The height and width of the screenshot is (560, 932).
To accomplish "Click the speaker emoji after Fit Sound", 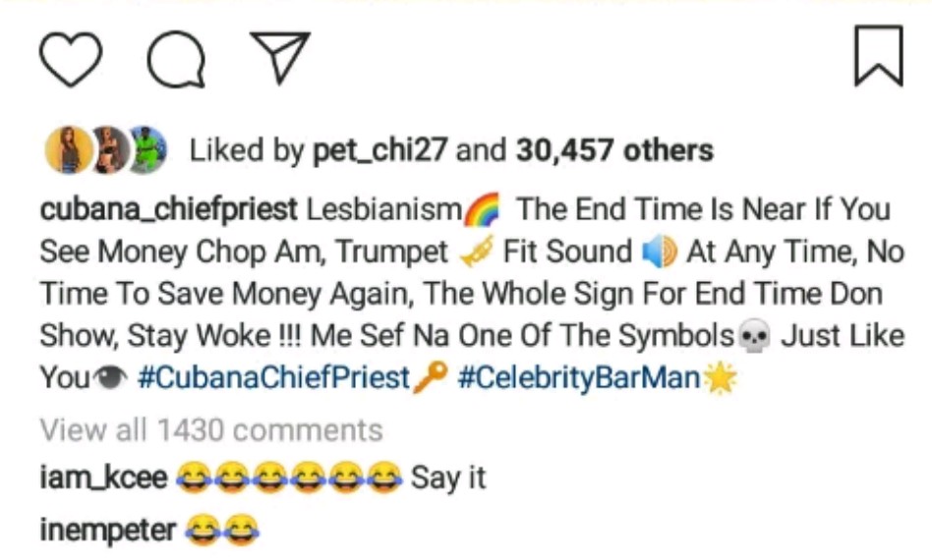I will click(659, 252).
